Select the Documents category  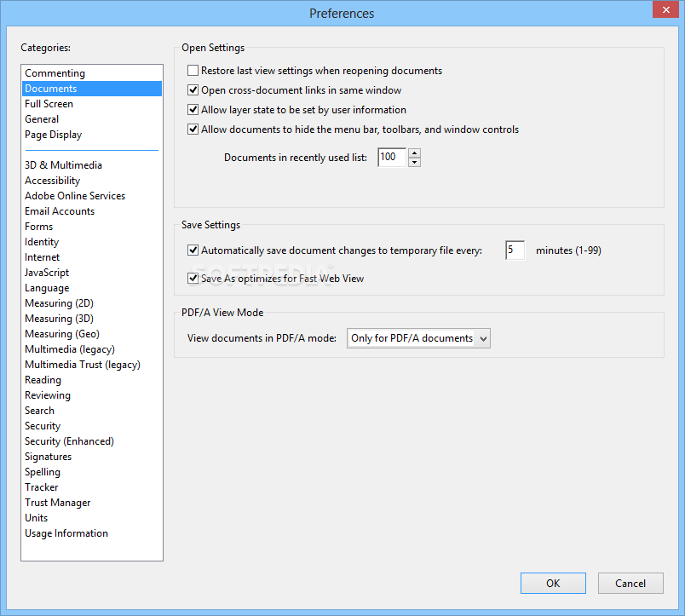tap(92, 89)
